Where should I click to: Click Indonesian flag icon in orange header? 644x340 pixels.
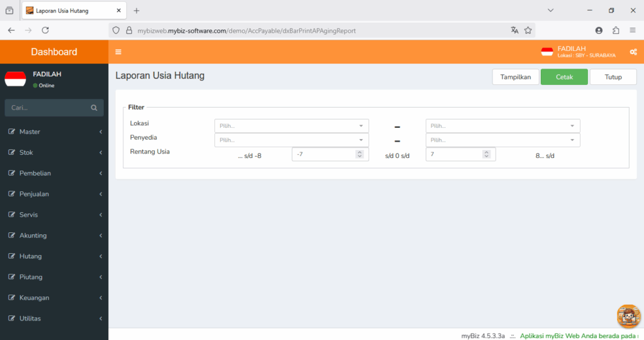[x=547, y=52]
